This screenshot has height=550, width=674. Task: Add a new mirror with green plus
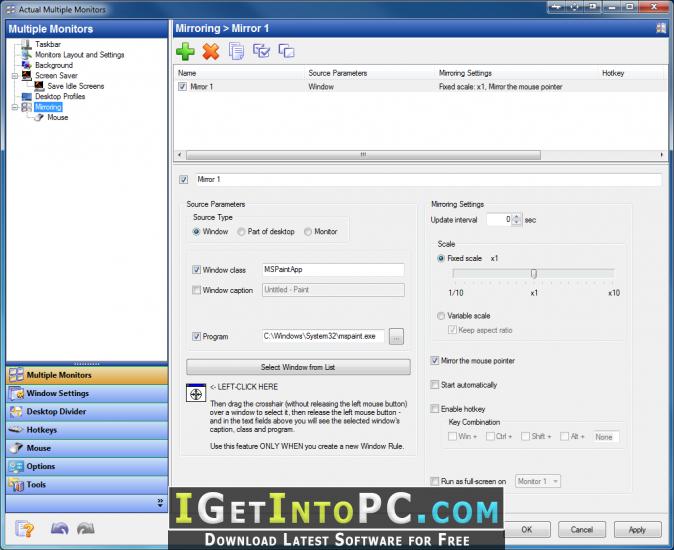185,52
